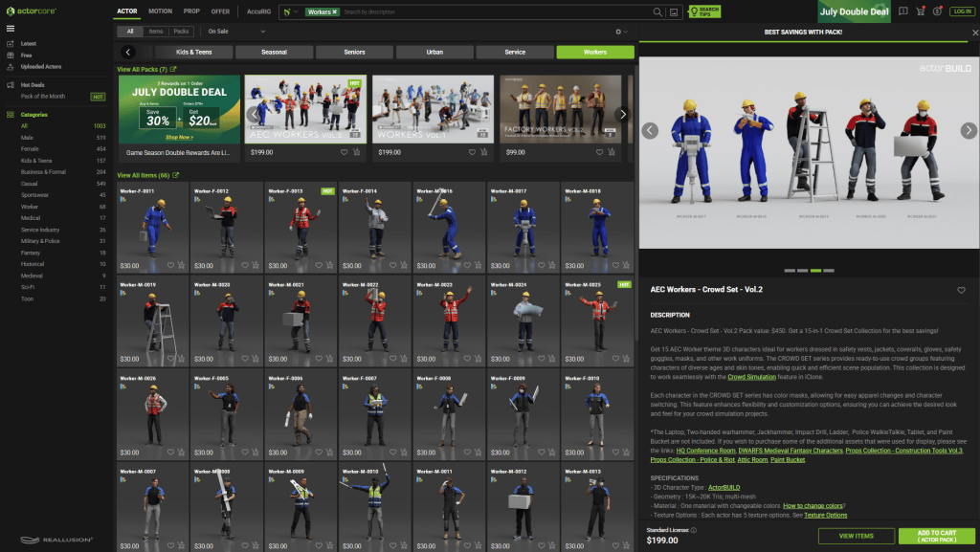Viewport: 980px width, 552px height.
Task: Jump to the fourth preview slide indicator
Action: click(829, 271)
